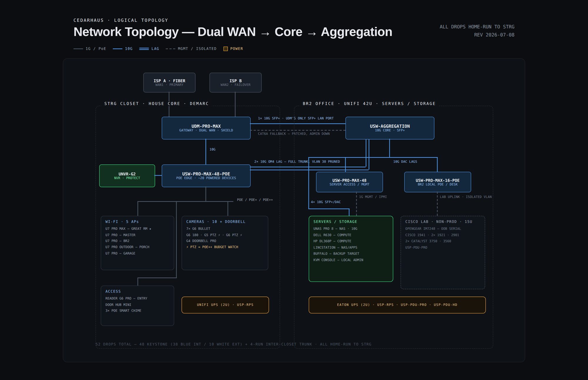The image size is (588, 380).
Task: Select the U7 PRO — GARAGE row
Action: coord(120,253)
